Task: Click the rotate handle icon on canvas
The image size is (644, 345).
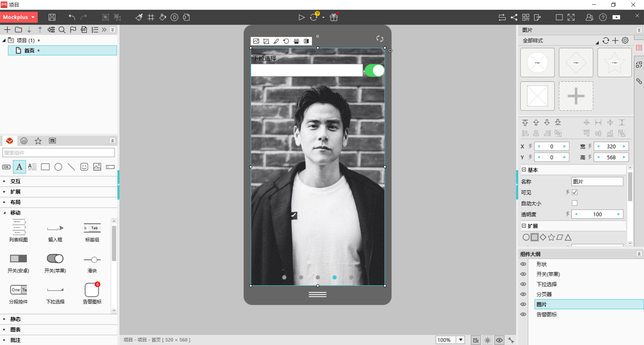Action: [x=380, y=39]
